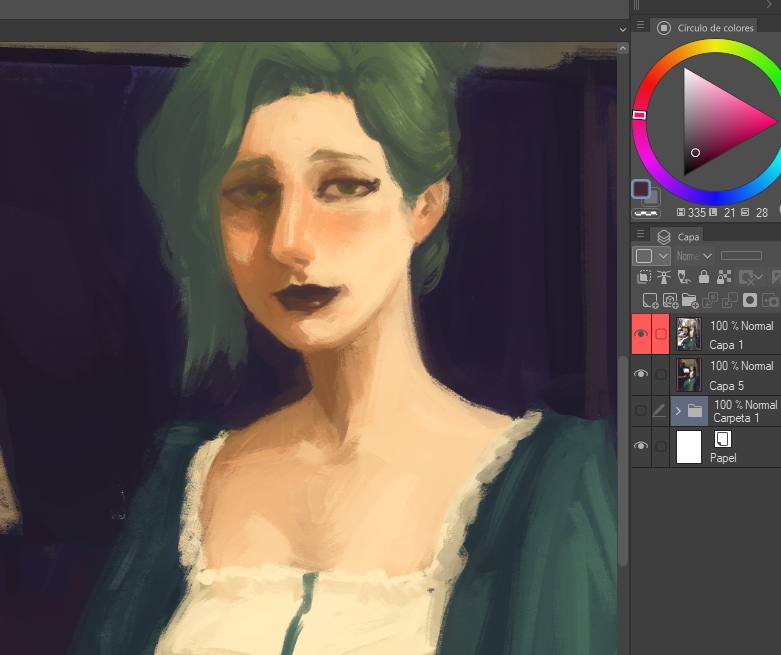
Task: Select layer name Papel
Action: pos(723,458)
